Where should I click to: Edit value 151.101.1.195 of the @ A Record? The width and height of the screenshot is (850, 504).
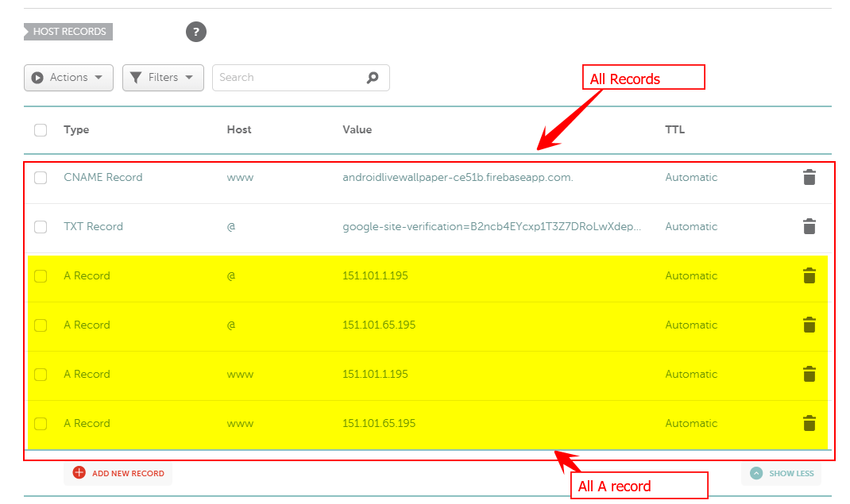375,276
